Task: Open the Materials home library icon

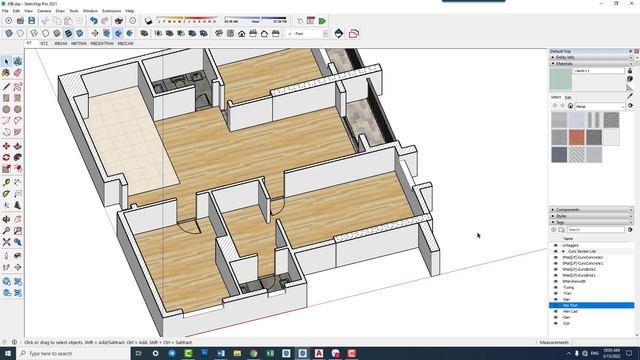Action: [571, 106]
